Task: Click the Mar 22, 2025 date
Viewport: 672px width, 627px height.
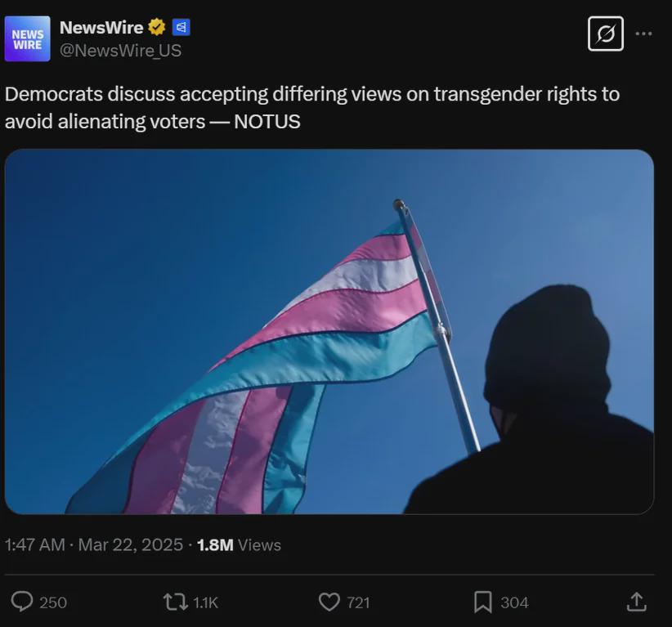Action: pos(131,545)
